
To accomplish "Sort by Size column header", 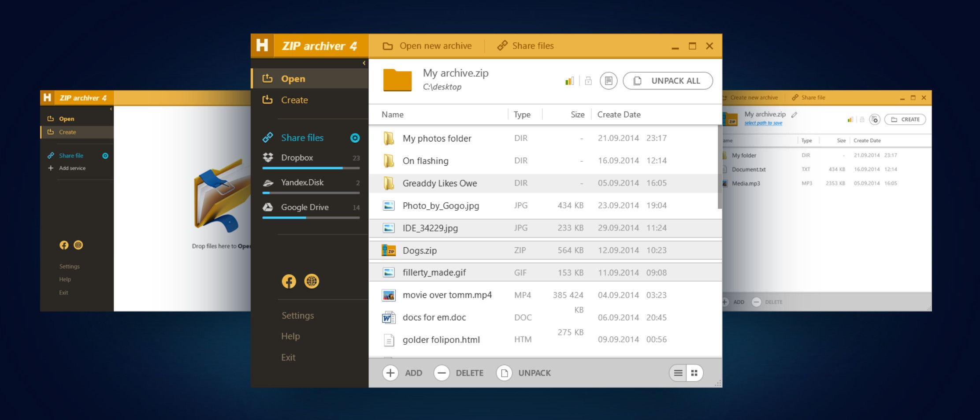I will pos(577,115).
